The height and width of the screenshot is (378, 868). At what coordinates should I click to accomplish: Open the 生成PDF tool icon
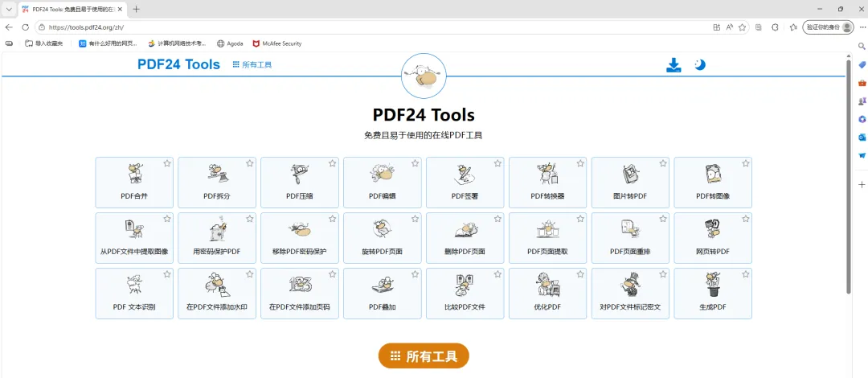click(x=713, y=285)
